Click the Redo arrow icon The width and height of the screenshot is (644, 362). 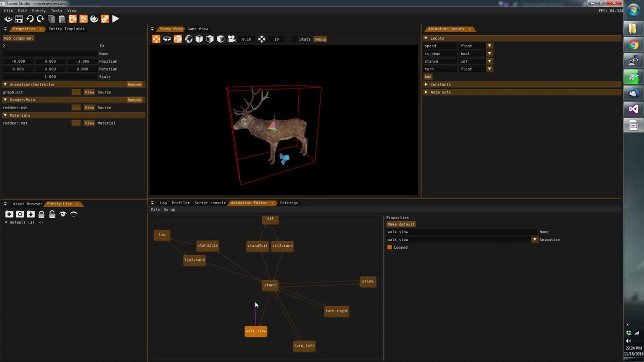click(41, 19)
